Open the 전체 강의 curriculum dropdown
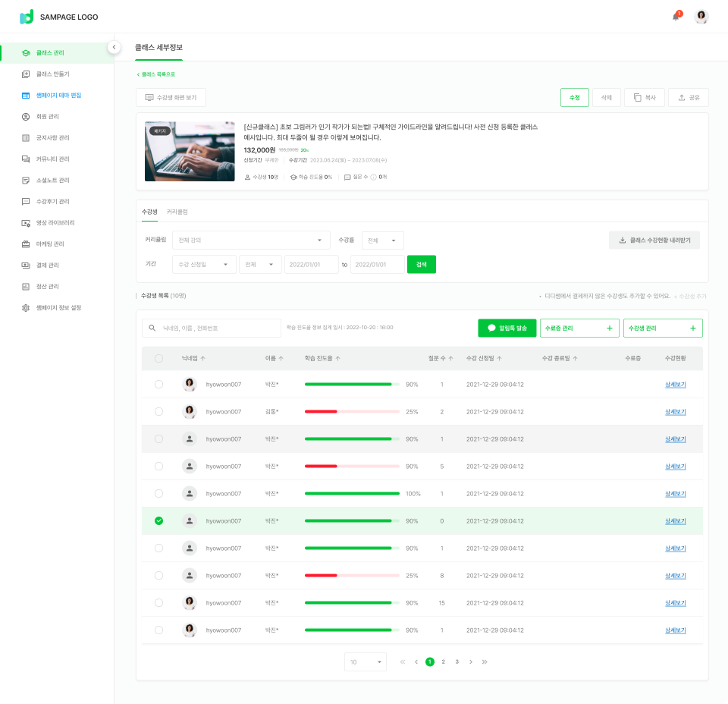 click(251, 240)
